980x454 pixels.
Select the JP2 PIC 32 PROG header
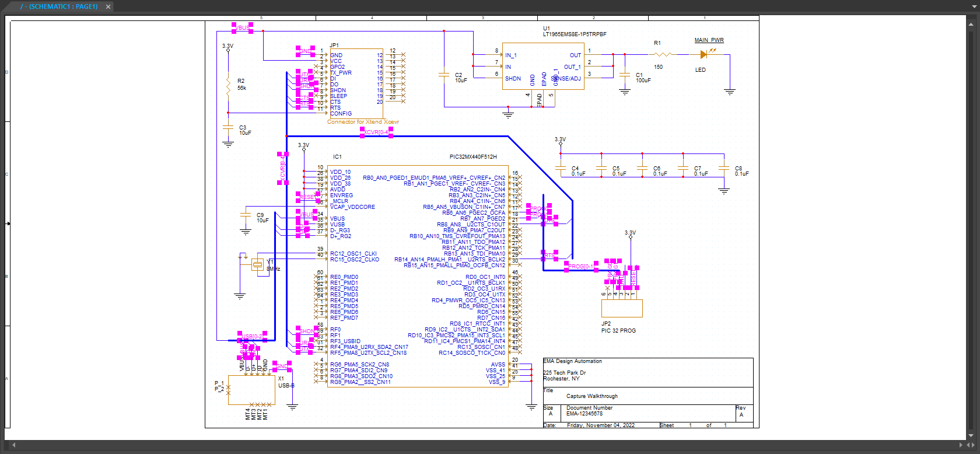tap(622, 308)
